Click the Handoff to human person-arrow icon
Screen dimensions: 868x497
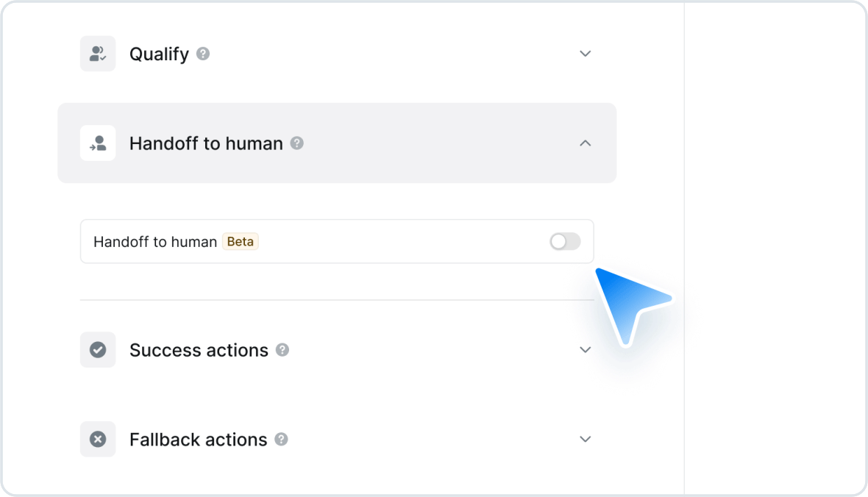tap(98, 143)
